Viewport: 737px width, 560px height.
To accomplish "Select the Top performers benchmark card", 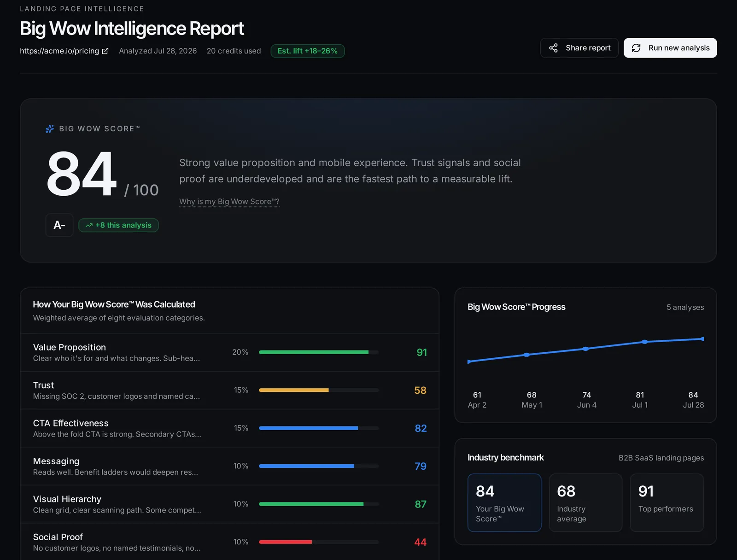I will [x=667, y=502].
